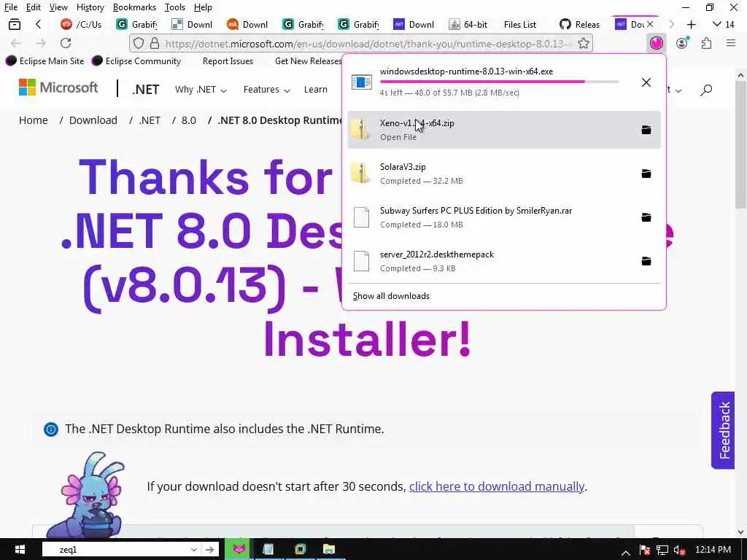Open the View menu

tap(58, 7)
